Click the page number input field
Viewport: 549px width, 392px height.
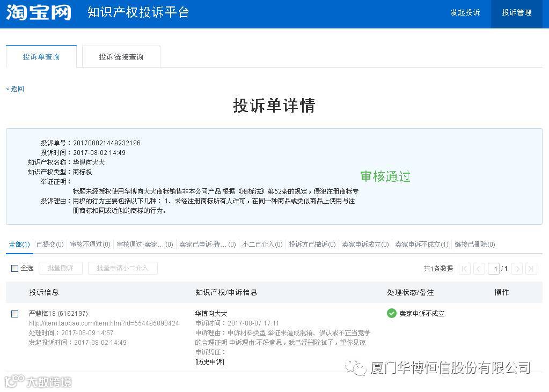click(494, 269)
